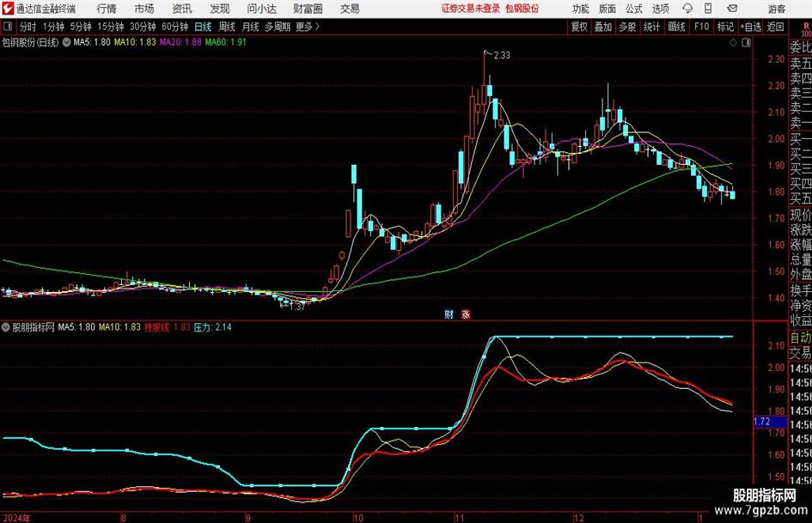Click the 包钢股份(日线) chart title

(30, 42)
